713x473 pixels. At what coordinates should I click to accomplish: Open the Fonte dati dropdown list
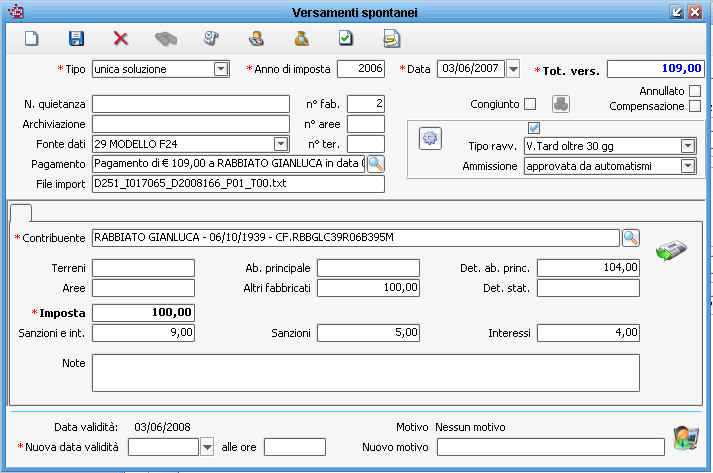click(x=281, y=144)
